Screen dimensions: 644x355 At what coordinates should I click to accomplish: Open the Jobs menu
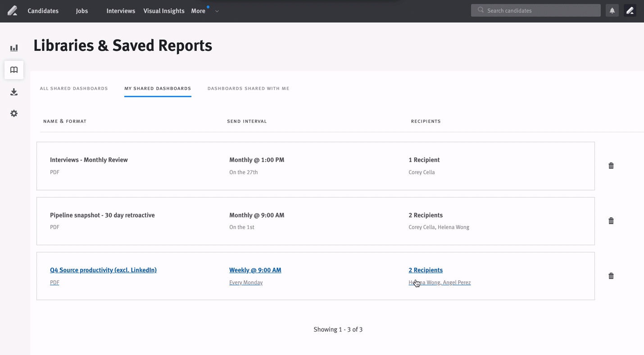click(82, 11)
